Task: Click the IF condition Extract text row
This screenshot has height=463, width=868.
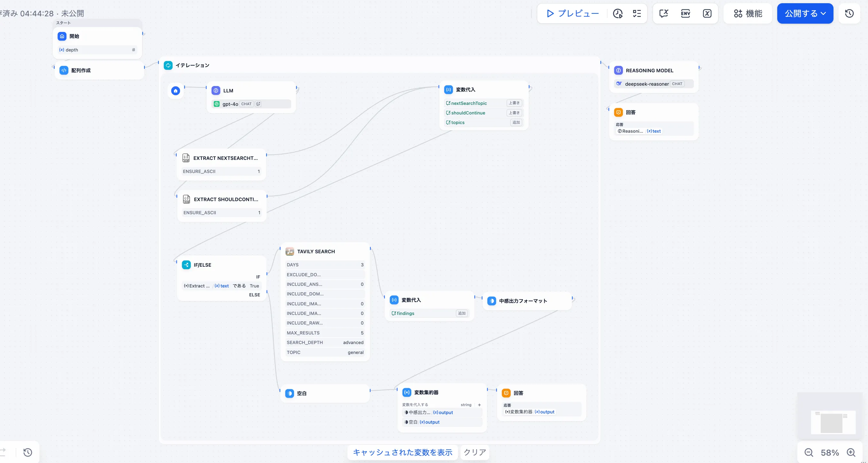Action: click(x=221, y=286)
